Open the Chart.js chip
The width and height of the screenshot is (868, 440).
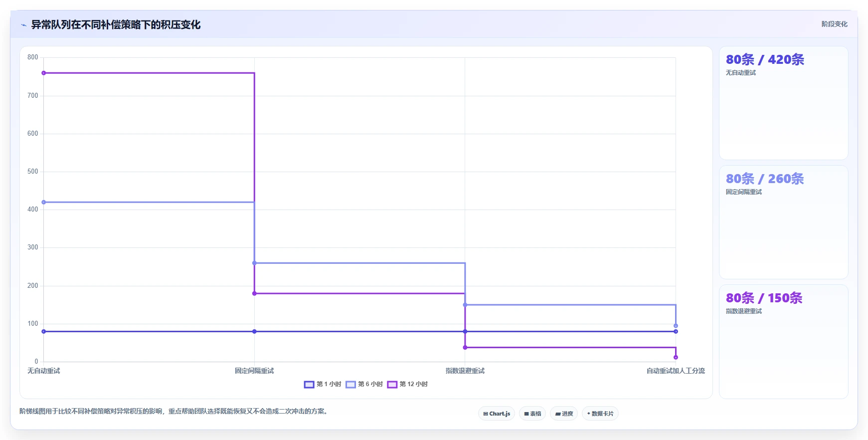pyautogui.click(x=497, y=414)
